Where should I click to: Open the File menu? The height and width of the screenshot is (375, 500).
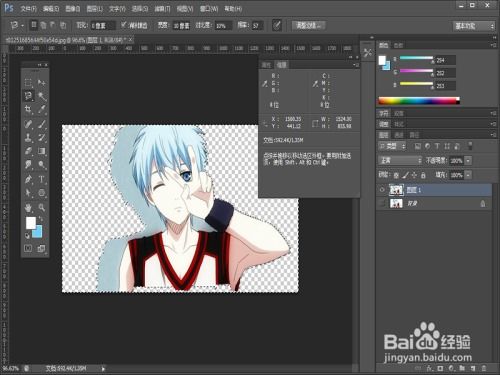(28, 9)
